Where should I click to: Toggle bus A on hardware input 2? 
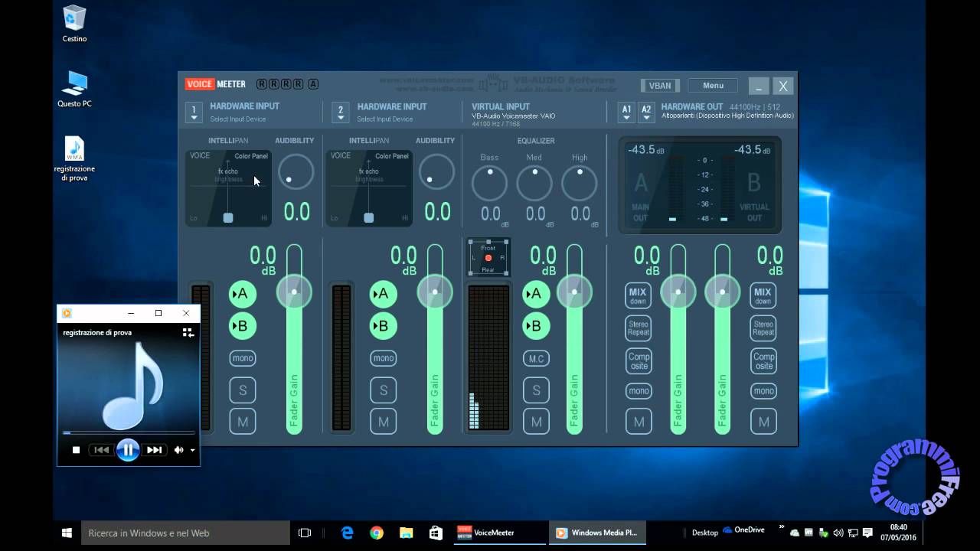click(383, 294)
